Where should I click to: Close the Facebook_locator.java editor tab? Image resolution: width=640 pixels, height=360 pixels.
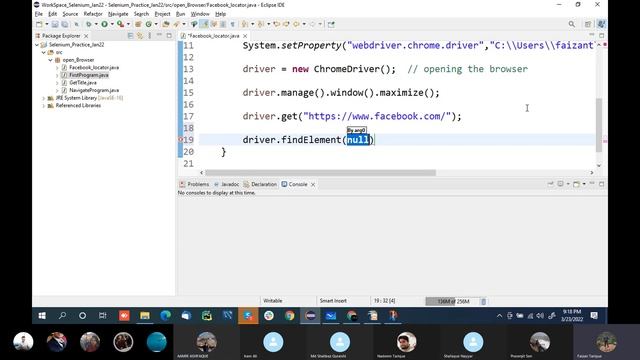pyautogui.click(x=245, y=36)
